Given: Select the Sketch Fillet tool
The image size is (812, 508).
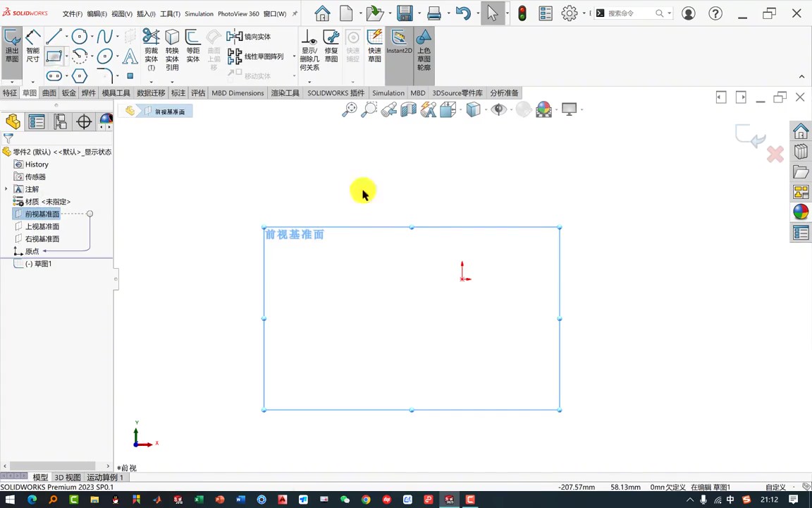Looking at the screenshot, I should click(x=104, y=75).
